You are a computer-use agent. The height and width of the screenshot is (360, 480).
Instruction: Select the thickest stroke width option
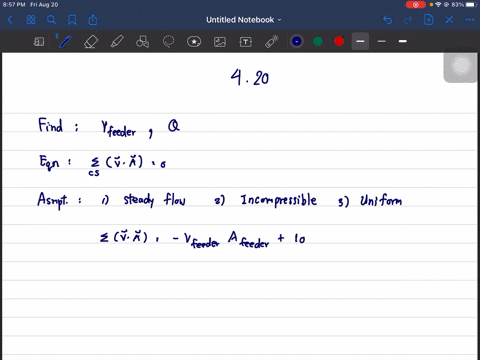(403, 41)
